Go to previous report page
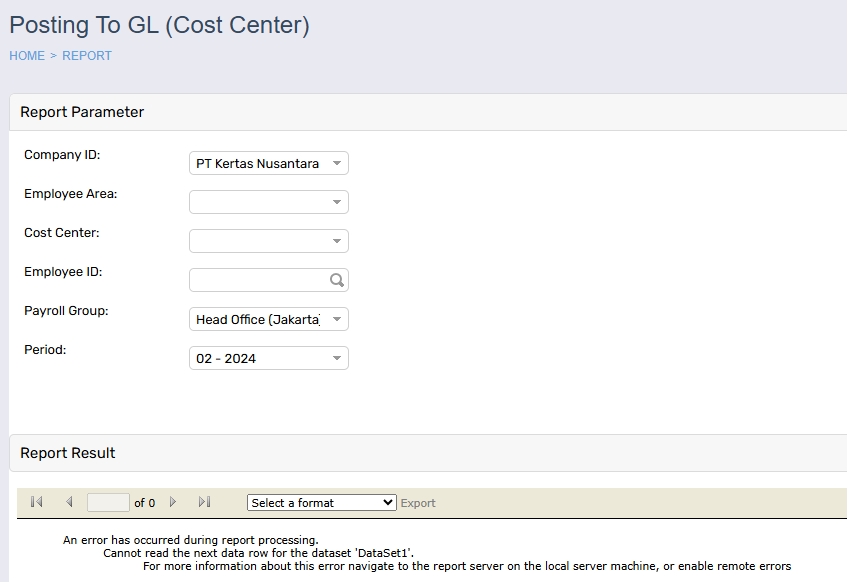Screen dimensions: 847x582 click(x=69, y=503)
